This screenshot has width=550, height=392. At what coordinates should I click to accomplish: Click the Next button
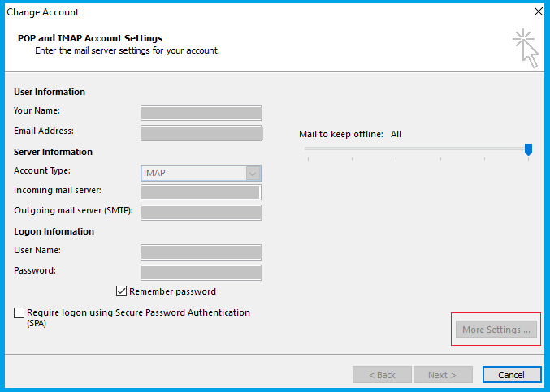(x=443, y=375)
